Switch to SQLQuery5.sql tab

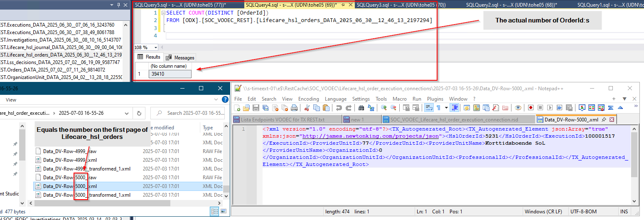pyautogui.click(x=180, y=5)
